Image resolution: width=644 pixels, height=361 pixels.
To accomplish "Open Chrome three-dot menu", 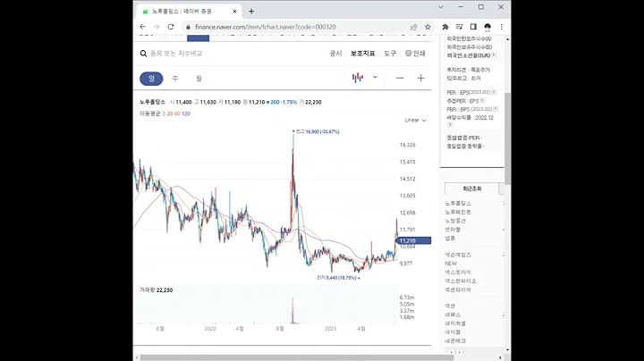I will [502, 27].
